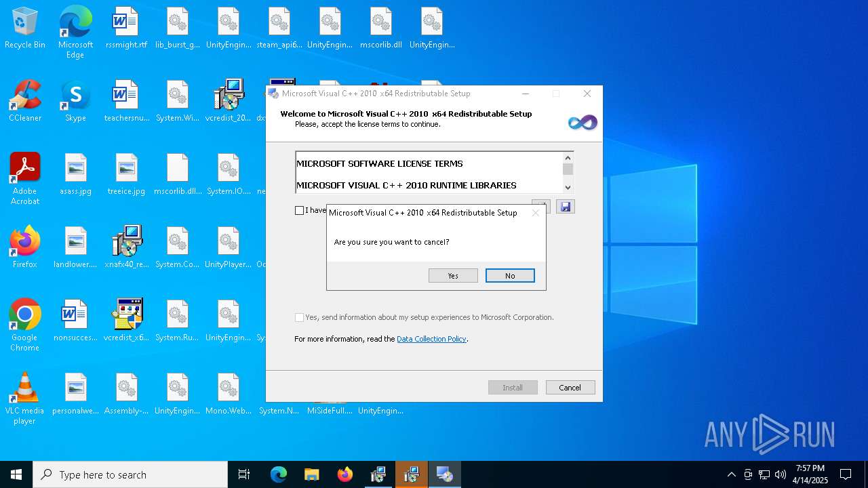Click Cancel button in setup window
Image resolution: width=868 pixels, height=488 pixels.
570,388
